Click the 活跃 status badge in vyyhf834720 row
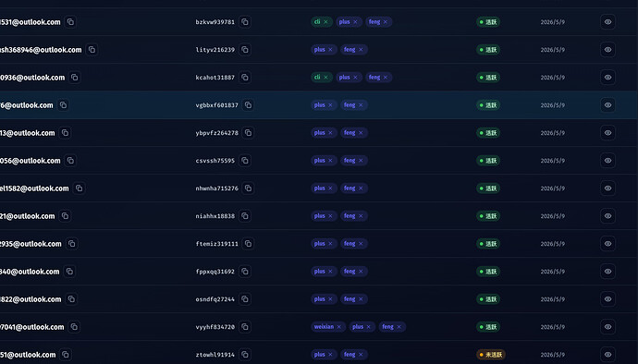Image resolution: width=638 pixels, height=364 pixels. pos(488,326)
